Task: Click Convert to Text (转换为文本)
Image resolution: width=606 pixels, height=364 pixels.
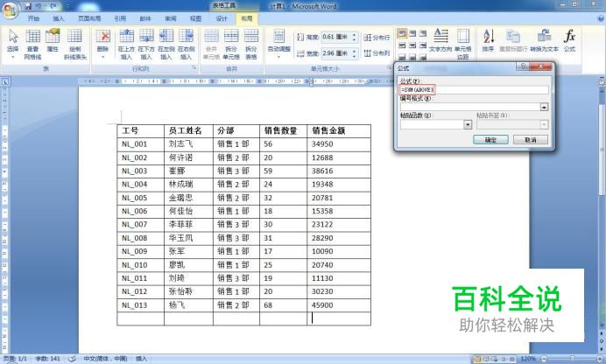Action: (544, 40)
